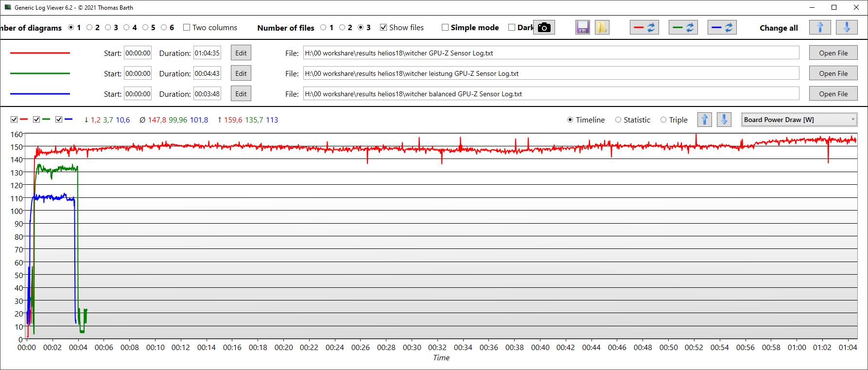Set number of diagrams to 2
The height and width of the screenshot is (370, 868).
tap(89, 28)
